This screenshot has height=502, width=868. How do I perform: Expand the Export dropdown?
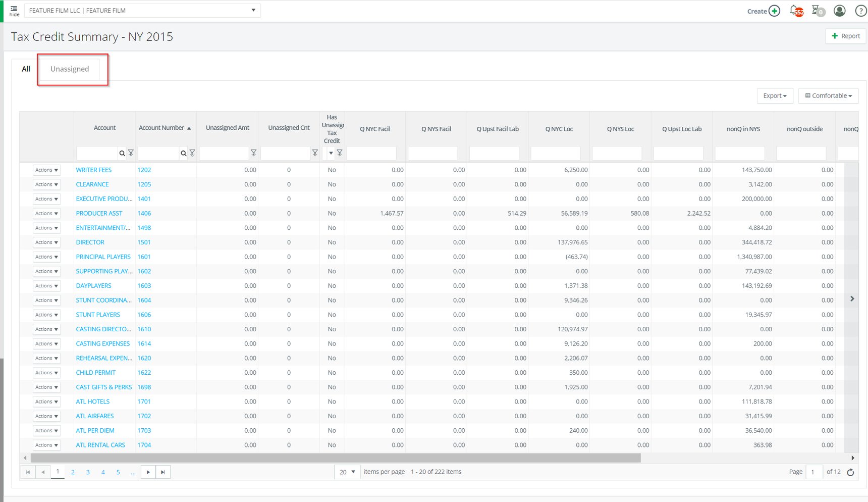click(x=775, y=96)
